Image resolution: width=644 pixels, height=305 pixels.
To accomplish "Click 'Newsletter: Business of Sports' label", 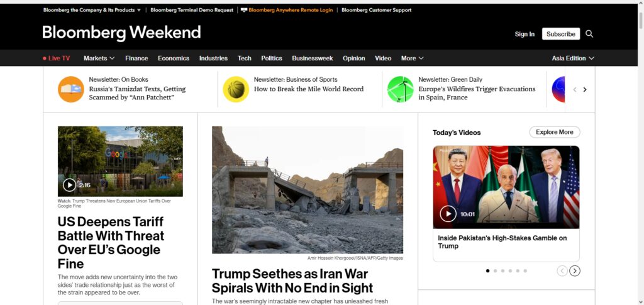I will (296, 80).
